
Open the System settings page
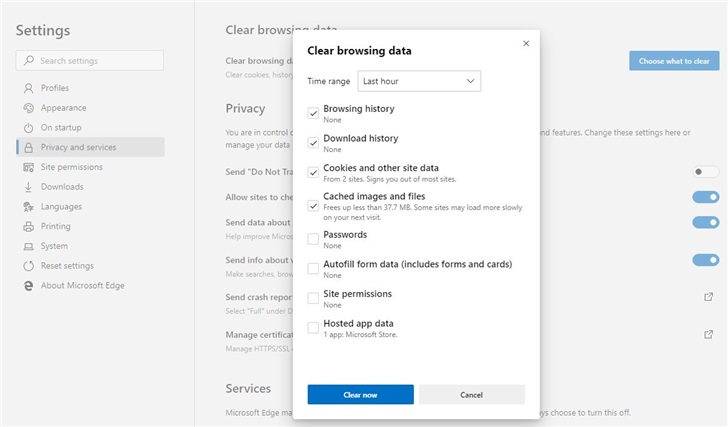(54, 246)
